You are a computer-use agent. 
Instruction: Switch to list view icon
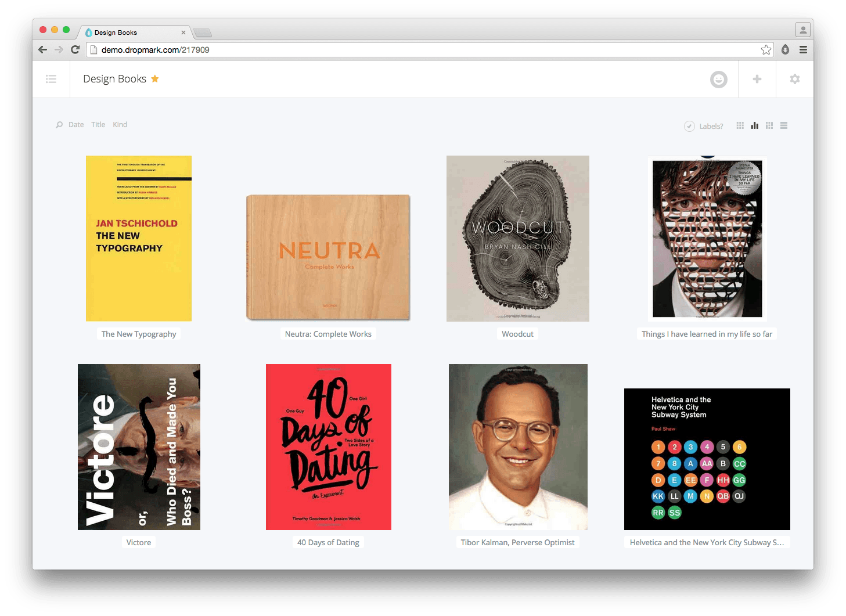pos(783,125)
